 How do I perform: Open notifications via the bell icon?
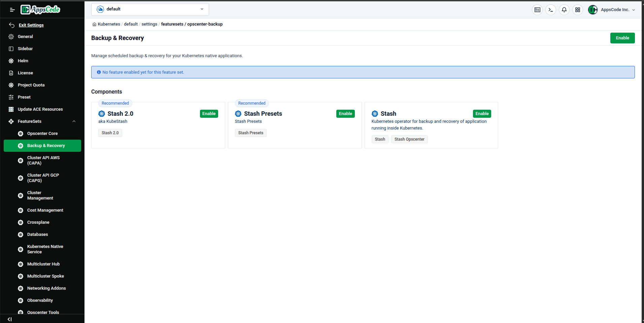pyautogui.click(x=564, y=10)
